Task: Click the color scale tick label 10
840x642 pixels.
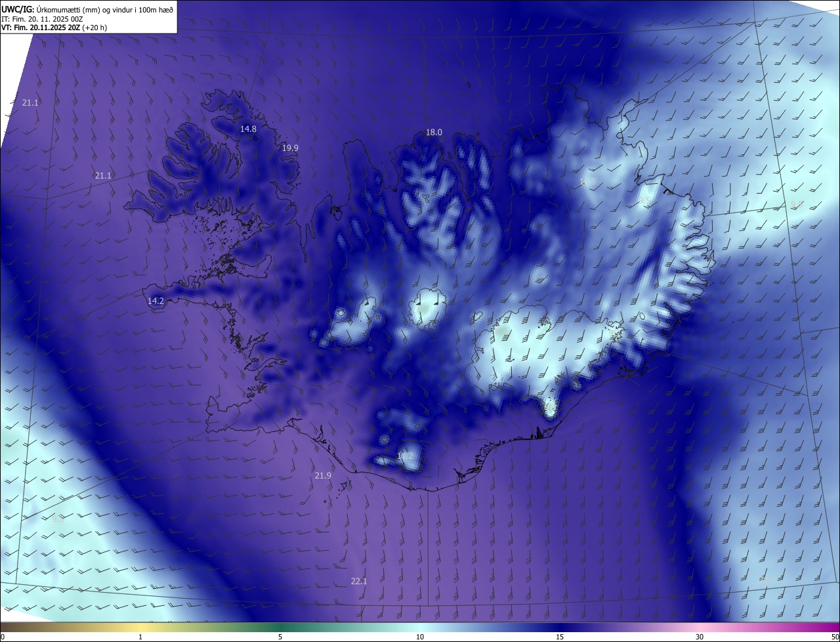Action: (420, 637)
